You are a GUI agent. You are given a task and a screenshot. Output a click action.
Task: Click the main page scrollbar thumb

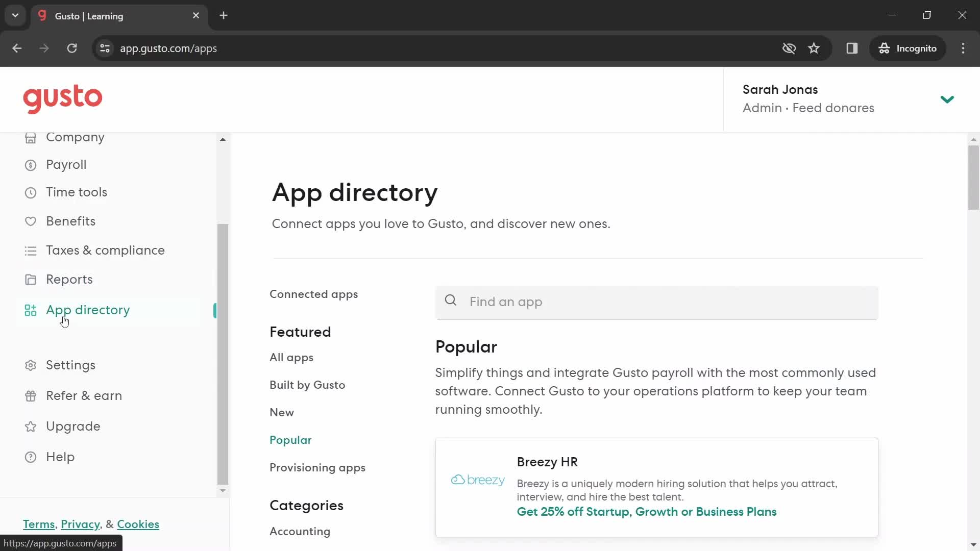pyautogui.click(x=973, y=178)
